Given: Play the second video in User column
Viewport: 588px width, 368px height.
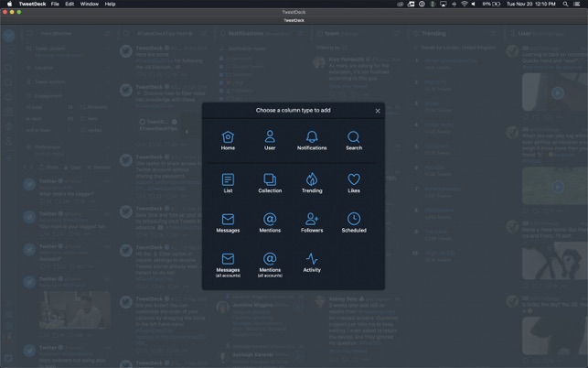Looking at the screenshot, I should click(x=558, y=187).
